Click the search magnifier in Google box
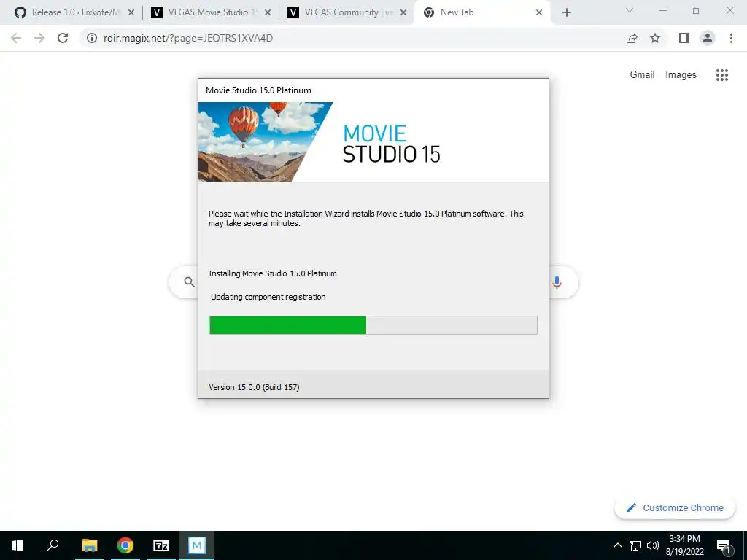This screenshot has height=560, width=747. point(189,282)
